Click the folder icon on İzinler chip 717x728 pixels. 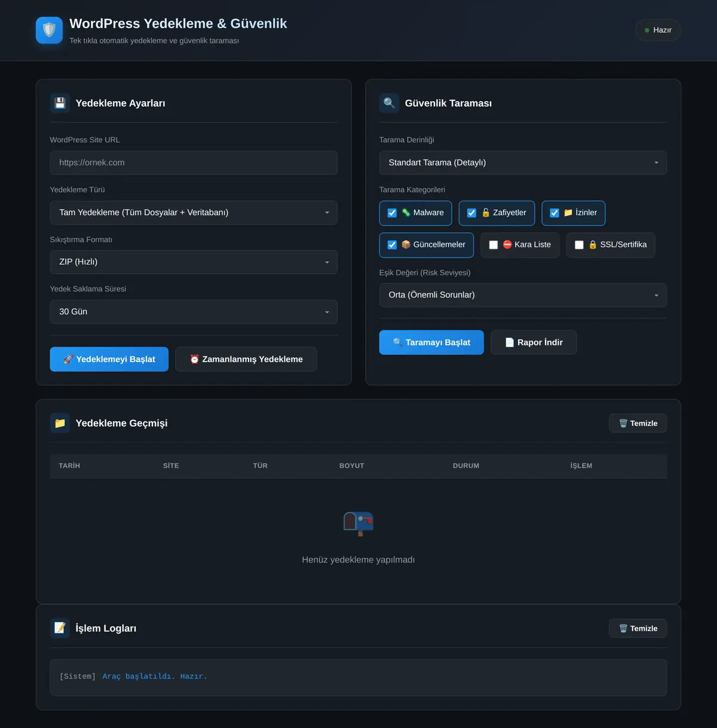point(568,213)
